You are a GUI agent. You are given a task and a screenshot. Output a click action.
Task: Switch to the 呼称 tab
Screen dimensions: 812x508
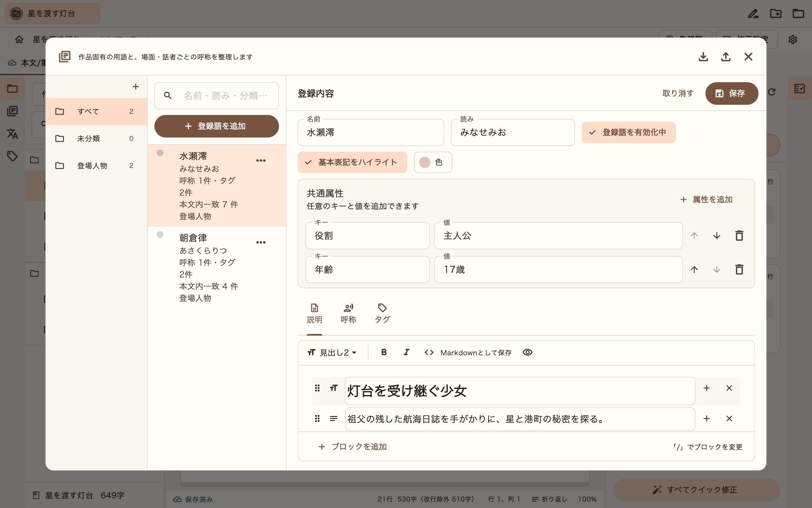[348, 314]
